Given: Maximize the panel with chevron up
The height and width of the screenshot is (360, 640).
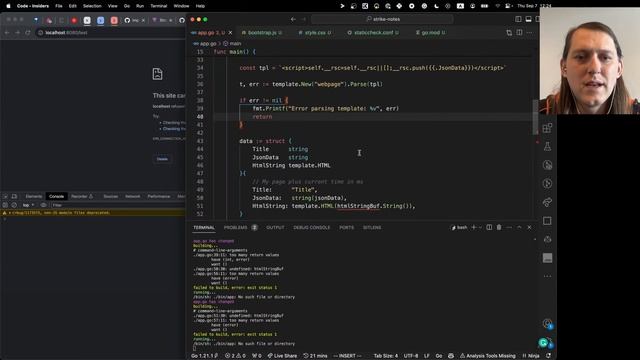Looking at the screenshot, I should click(x=519, y=227).
